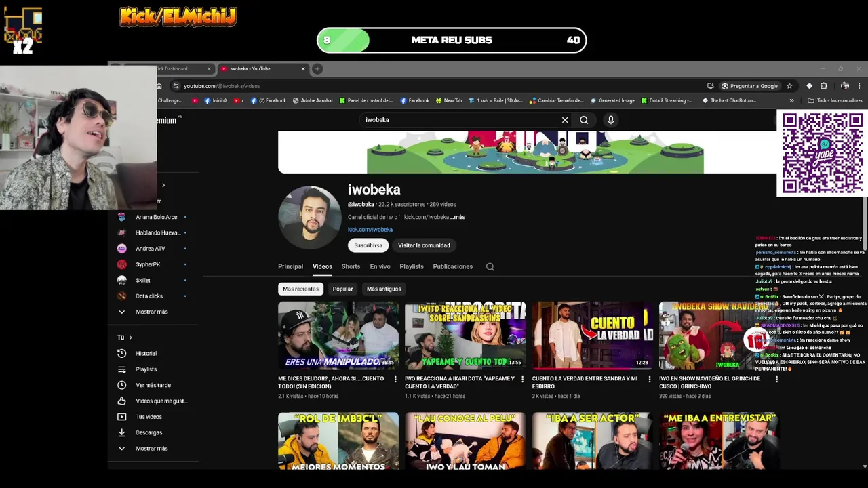Open Chrome extensions puzzle icon
This screenshot has height=488, width=868.
(x=824, y=86)
